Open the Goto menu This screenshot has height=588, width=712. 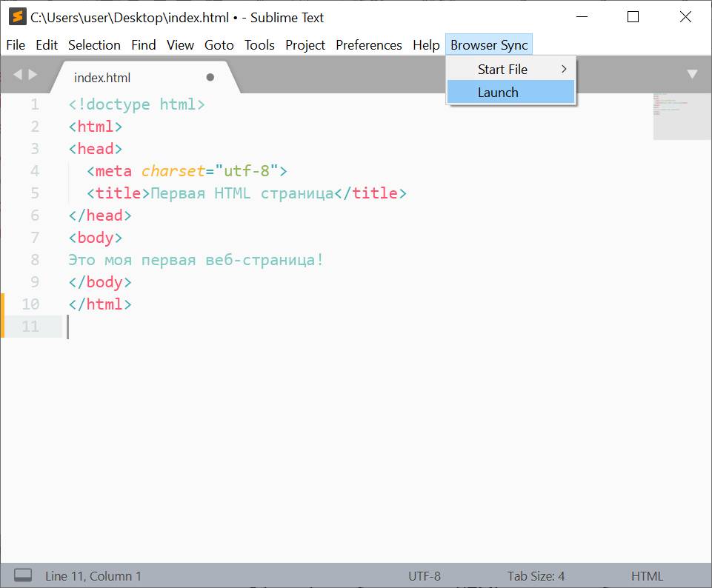(x=219, y=45)
